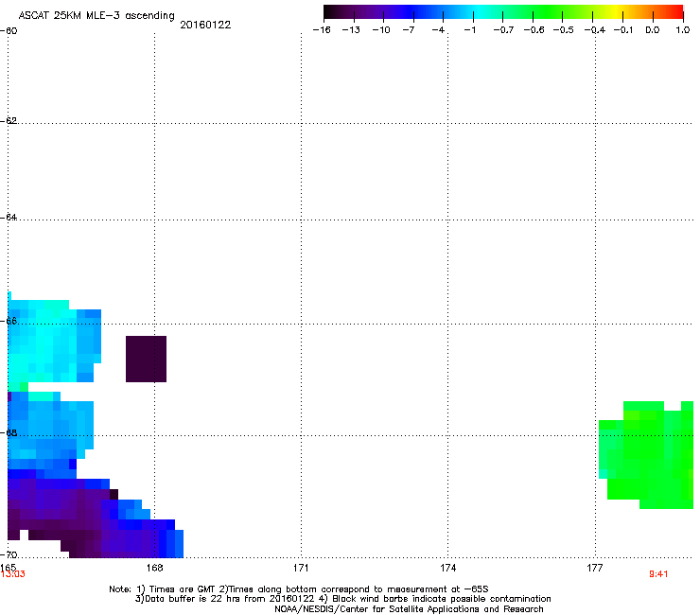
Task: Click the longitude label 168
Action: pos(155,568)
